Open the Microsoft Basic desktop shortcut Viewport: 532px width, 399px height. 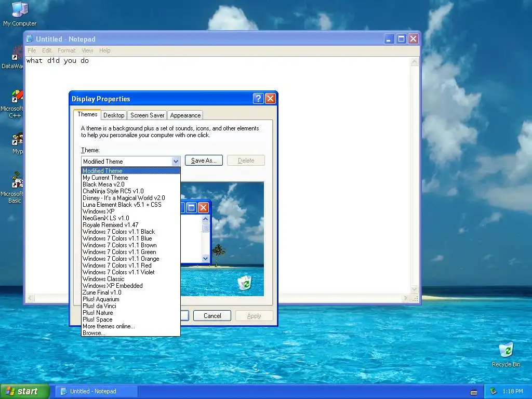(14, 188)
